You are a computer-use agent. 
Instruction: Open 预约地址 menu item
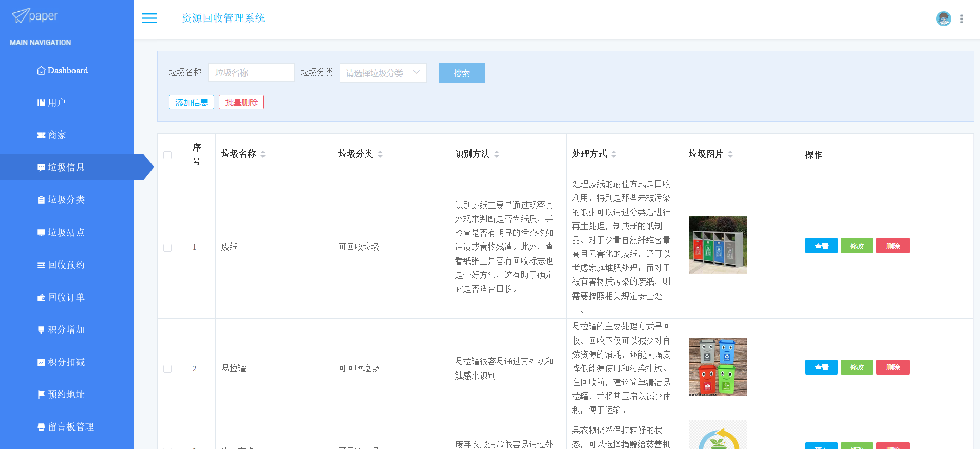pyautogui.click(x=66, y=395)
